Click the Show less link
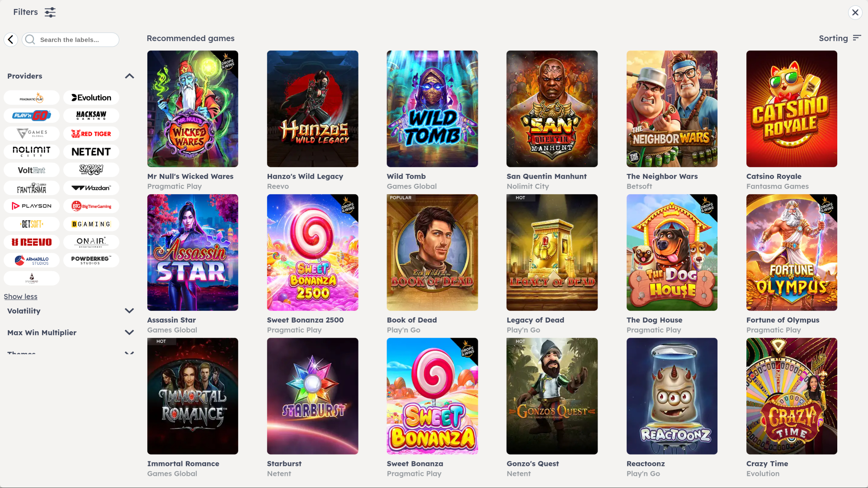868x488 pixels. click(21, 296)
